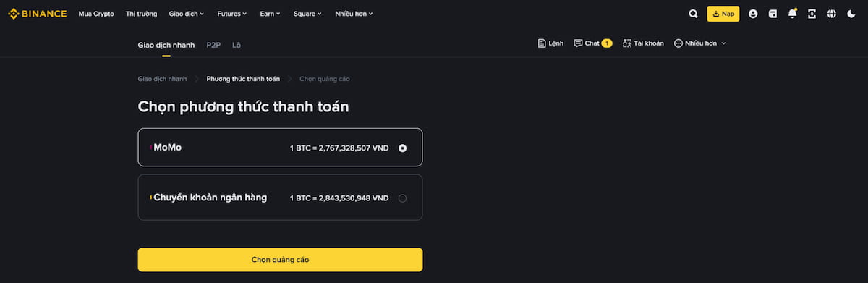Open Lệnh orders icon

[x=550, y=43]
